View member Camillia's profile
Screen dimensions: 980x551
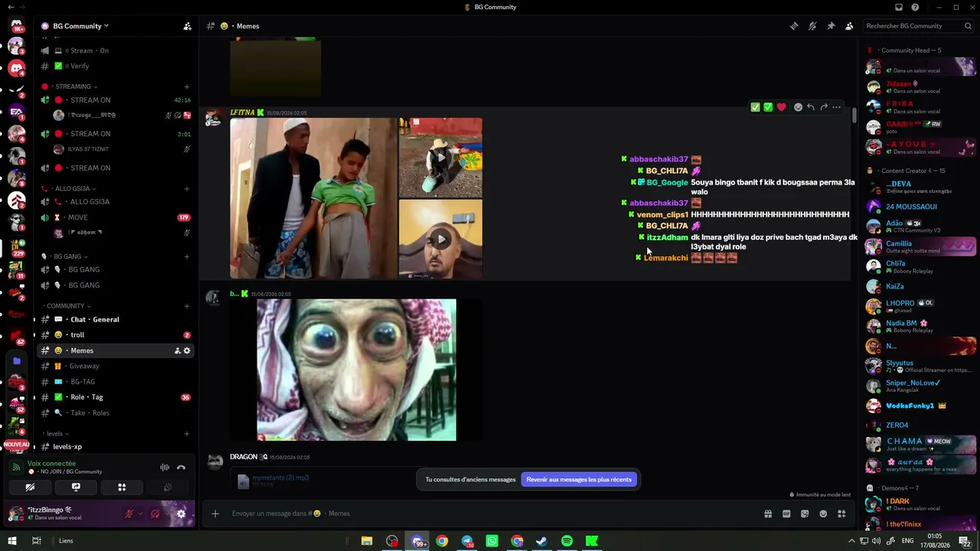tap(921, 246)
